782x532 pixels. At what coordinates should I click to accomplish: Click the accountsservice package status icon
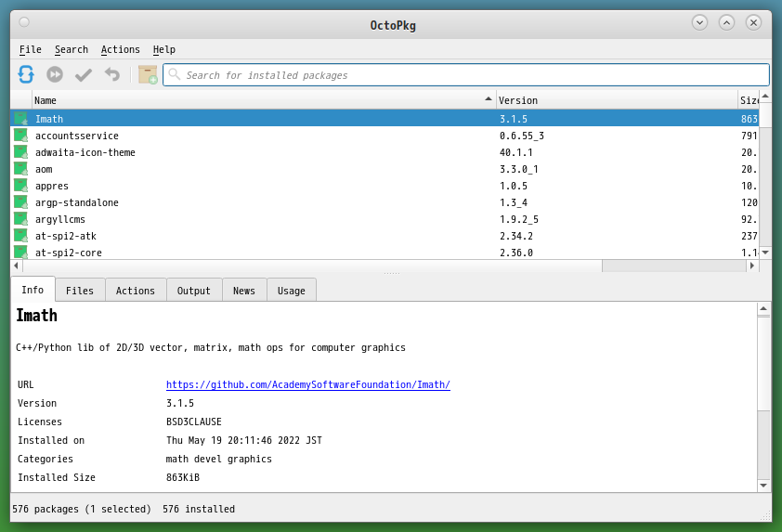coord(21,136)
